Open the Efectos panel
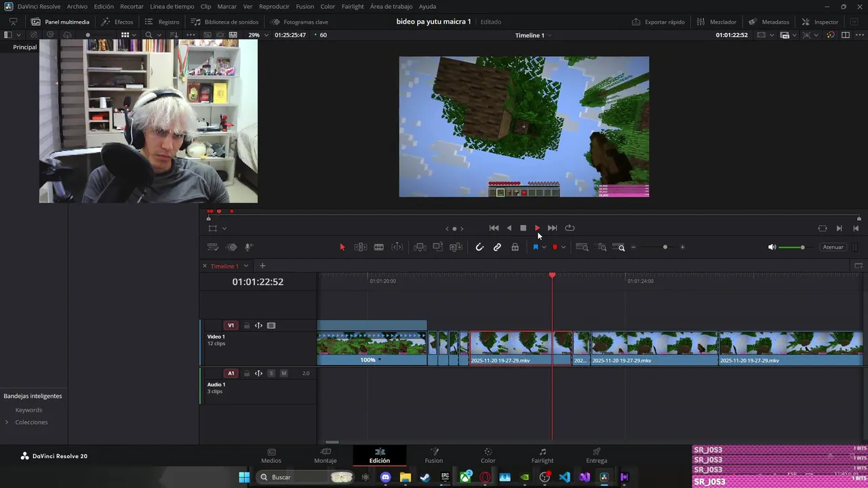Screen dimensions: 868x488 click(x=117, y=22)
